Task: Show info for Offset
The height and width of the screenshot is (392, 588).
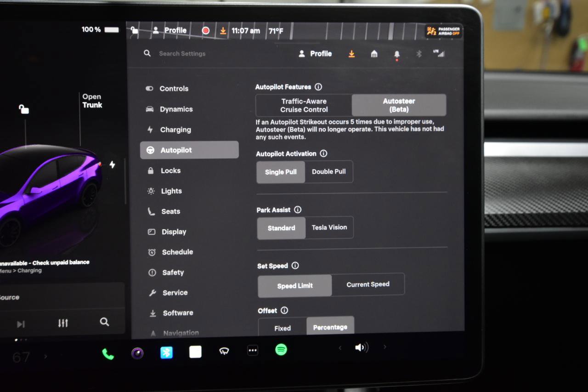Action: pos(284,310)
